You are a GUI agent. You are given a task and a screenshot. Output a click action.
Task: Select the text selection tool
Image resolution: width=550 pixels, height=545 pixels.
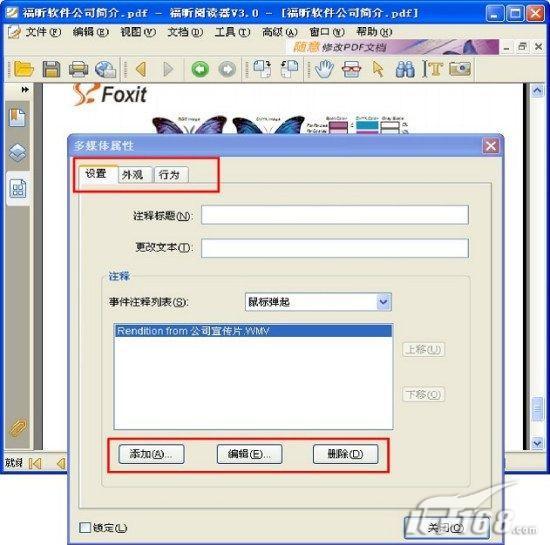click(432, 69)
